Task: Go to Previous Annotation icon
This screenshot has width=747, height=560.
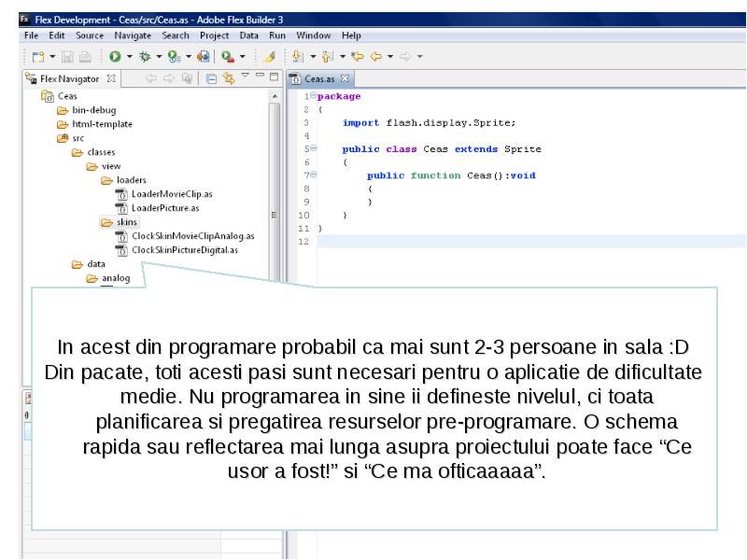Action: tap(328, 57)
